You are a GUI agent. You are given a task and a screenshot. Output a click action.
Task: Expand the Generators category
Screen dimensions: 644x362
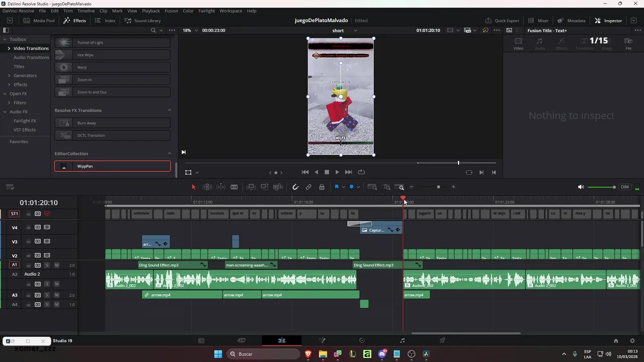9,75
